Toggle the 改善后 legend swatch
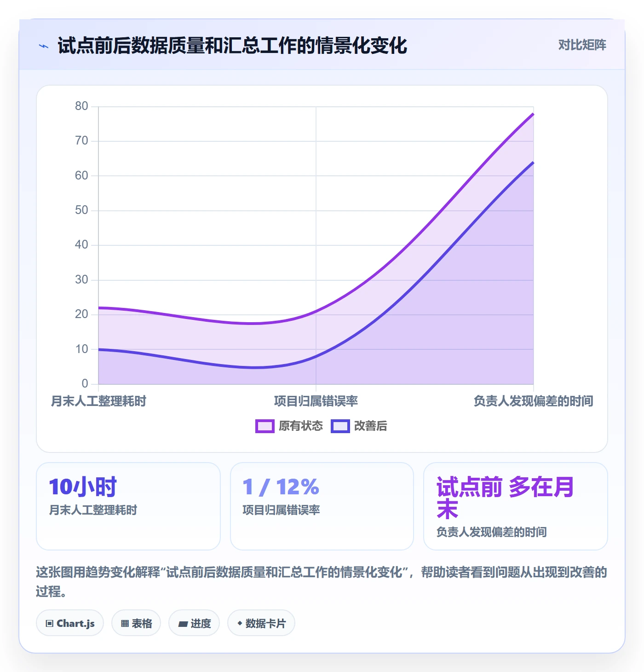Image resolution: width=644 pixels, height=672 pixels. click(x=340, y=426)
